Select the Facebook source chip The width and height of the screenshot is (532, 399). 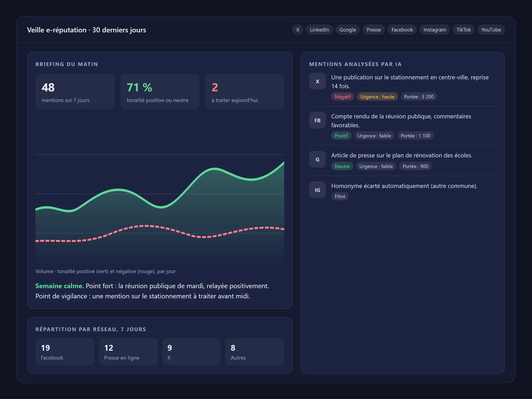[402, 29]
